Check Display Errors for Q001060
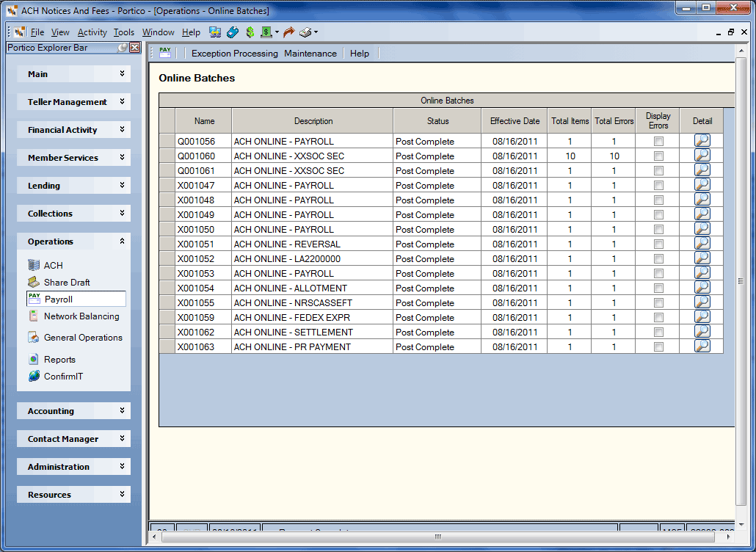The width and height of the screenshot is (756, 552). (x=658, y=156)
